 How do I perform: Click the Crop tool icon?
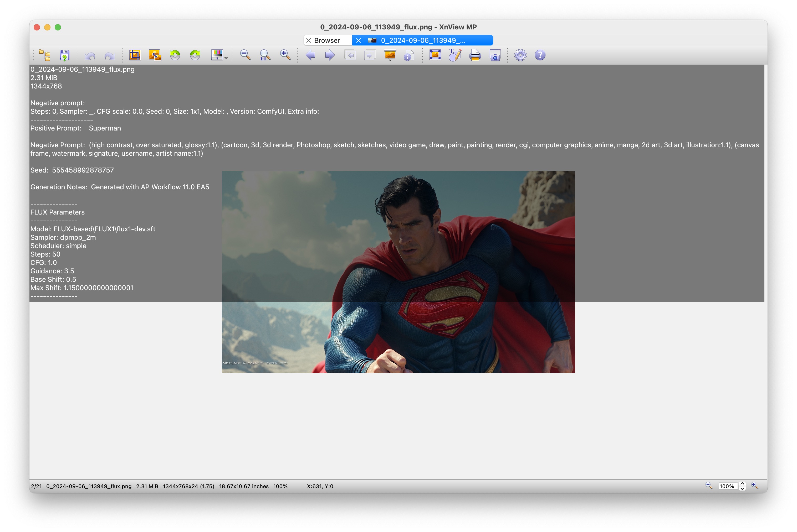pyautogui.click(x=135, y=55)
